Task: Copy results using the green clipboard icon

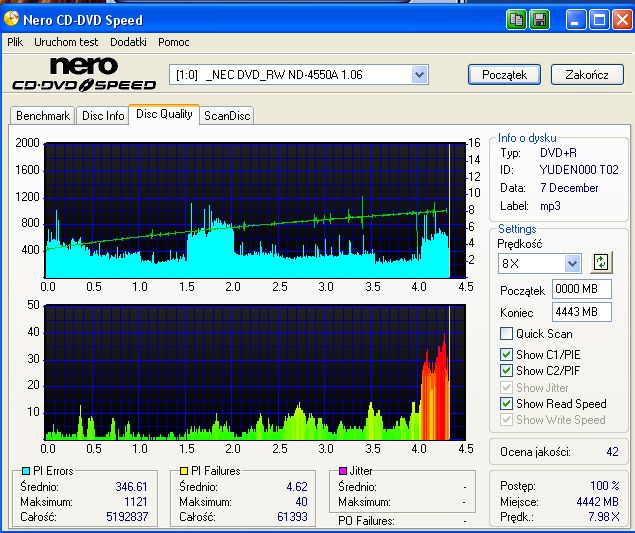Action: tap(516, 19)
